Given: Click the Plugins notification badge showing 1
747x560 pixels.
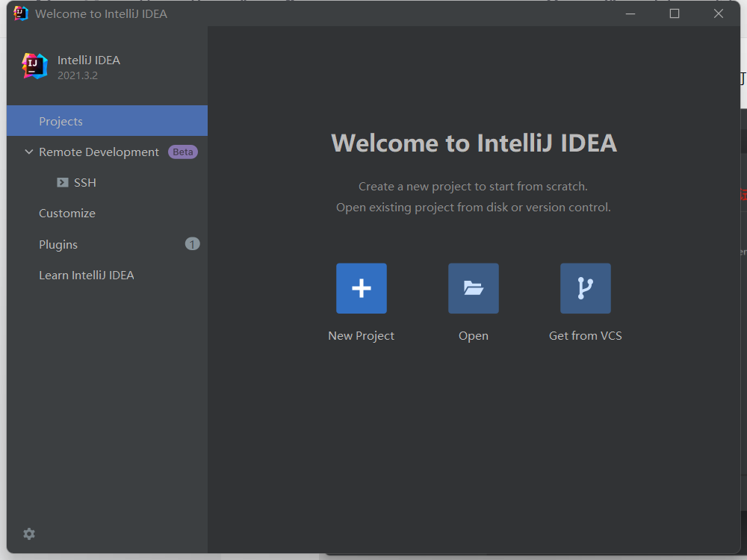Looking at the screenshot, I should click(x=193, y=244).
